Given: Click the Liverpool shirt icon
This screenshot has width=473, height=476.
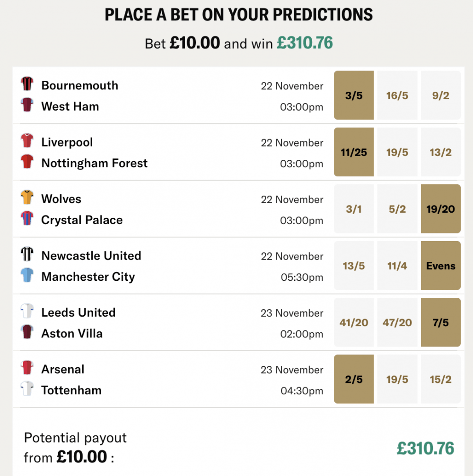Looking at the screenshot, I should point(27,142).
